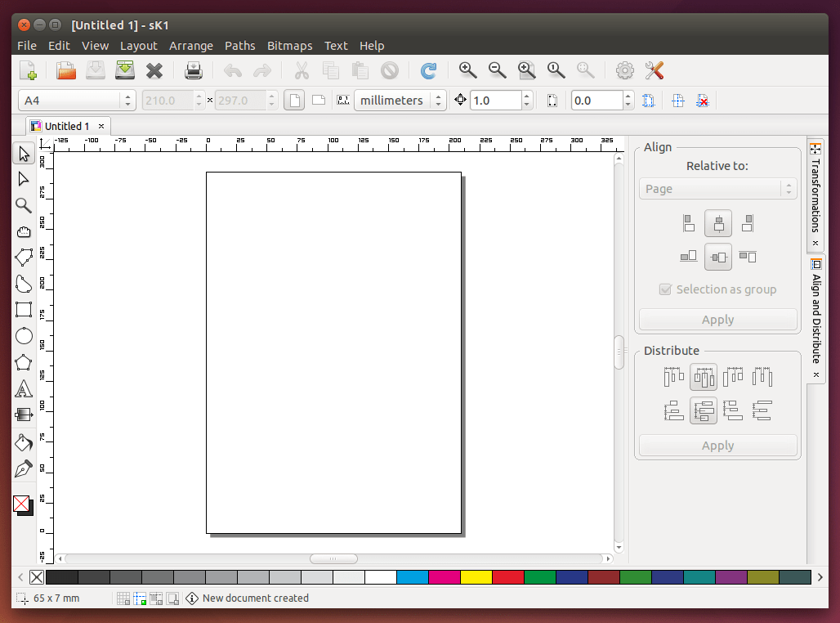Activate the Zoom In toolbar icon
Viewport: 840px width, 623px height.
(467, 70)
